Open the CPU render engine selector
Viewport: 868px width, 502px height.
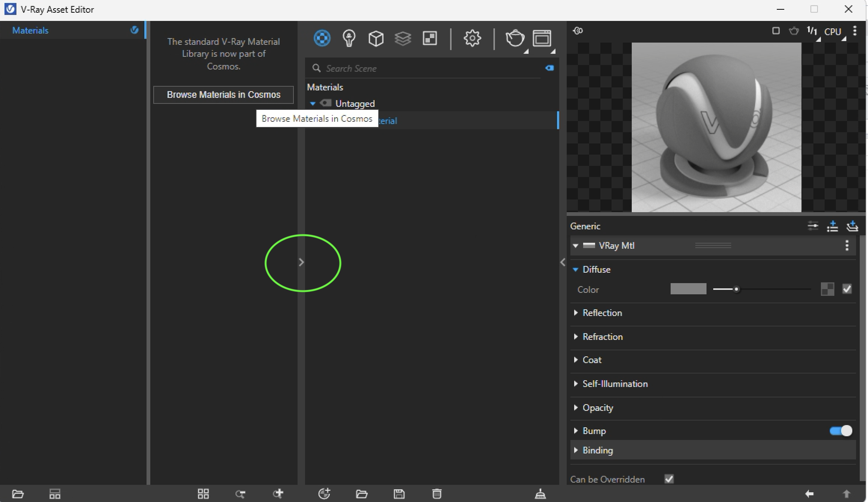(x=834, y=32)
